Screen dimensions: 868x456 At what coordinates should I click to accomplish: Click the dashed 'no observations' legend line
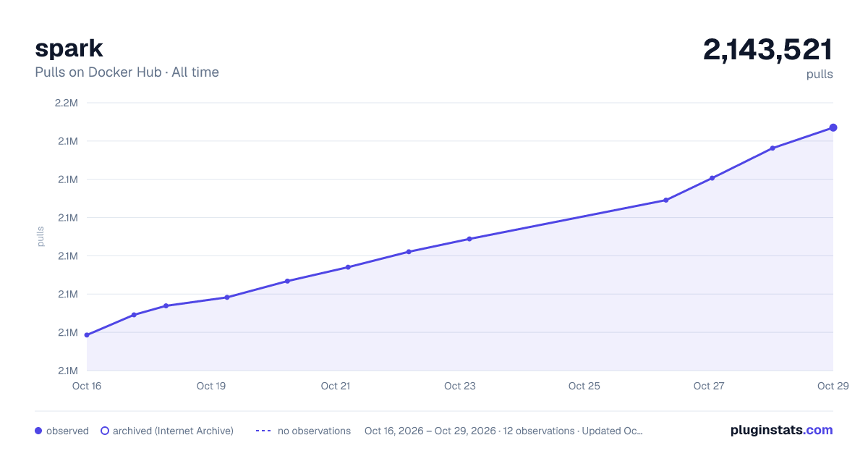[263, 431]
